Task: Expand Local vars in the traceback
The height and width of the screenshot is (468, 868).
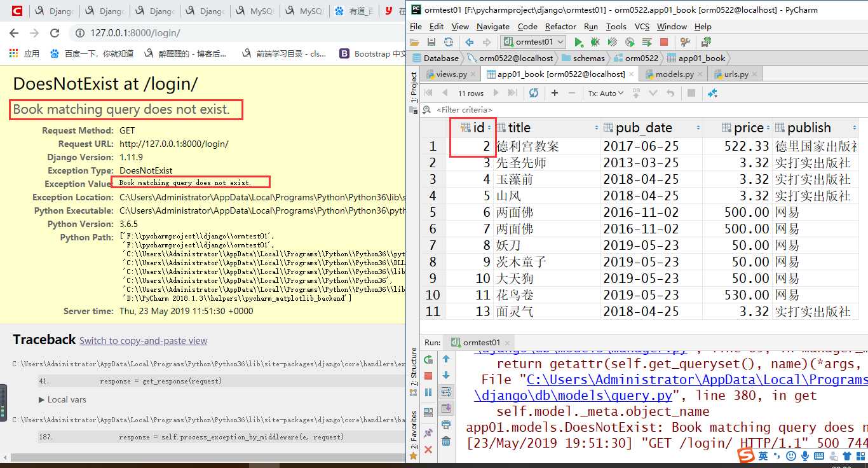Action: (x=62, y=399)
